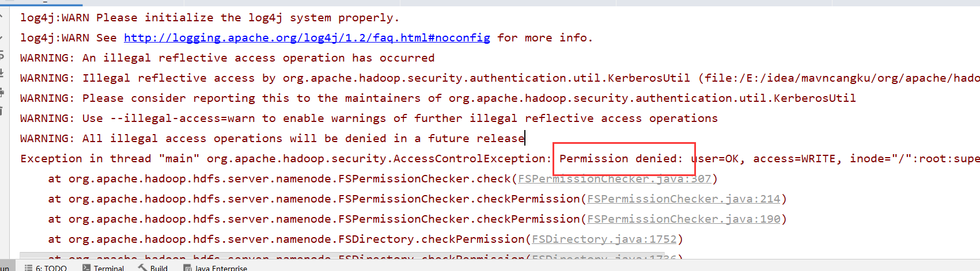Open the logging.apache.org log4j FAQ link
This screenshot has width=980, height=271.
(x=307, y=38)
